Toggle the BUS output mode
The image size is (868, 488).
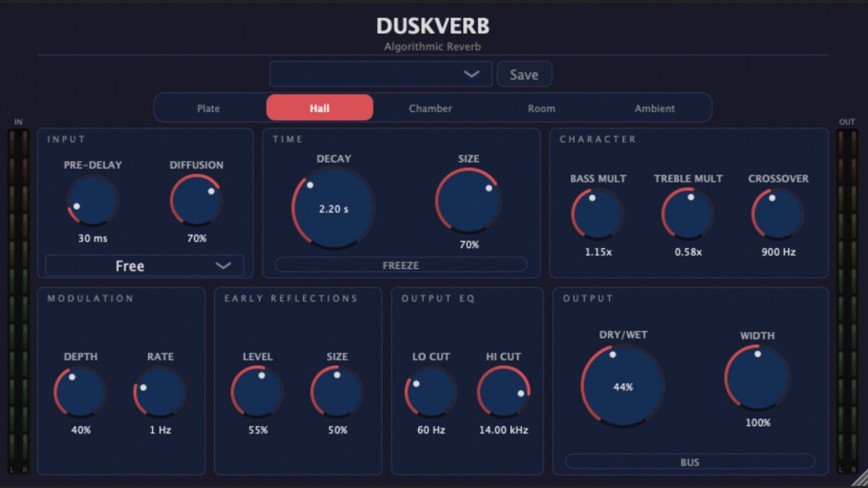pyautogui.click(x=689, y=461)
